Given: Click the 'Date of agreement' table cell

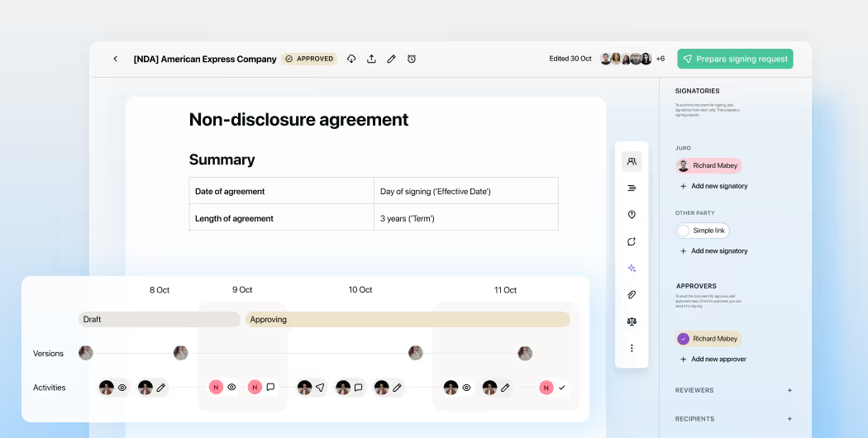Looking at the screenshot, I should point(282,191).
